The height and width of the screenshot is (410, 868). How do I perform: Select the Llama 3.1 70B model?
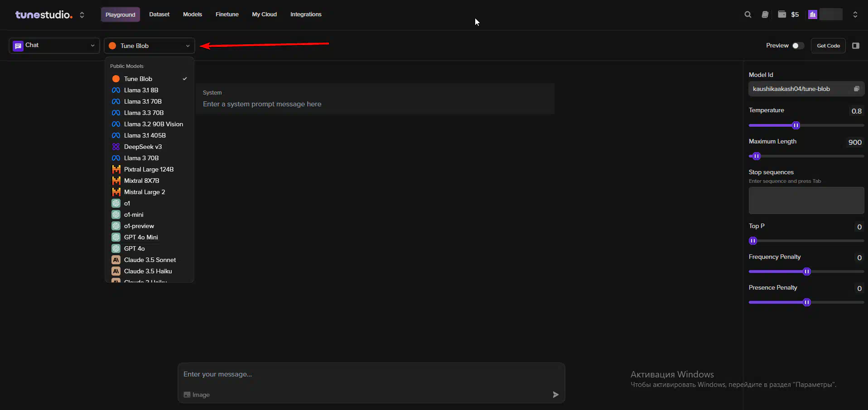pyautogui.click(x=149, y=101)
